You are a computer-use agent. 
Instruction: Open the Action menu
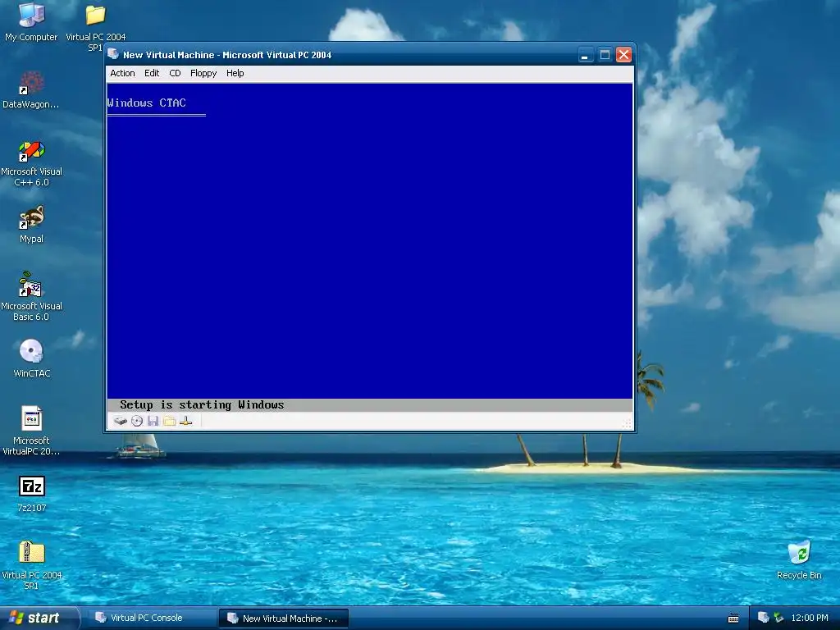tap(123, 73)
